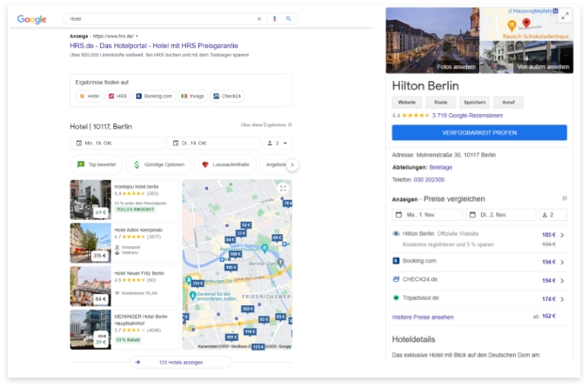
Task: Call the phone number 030 202300
Action: click(429, 179)
